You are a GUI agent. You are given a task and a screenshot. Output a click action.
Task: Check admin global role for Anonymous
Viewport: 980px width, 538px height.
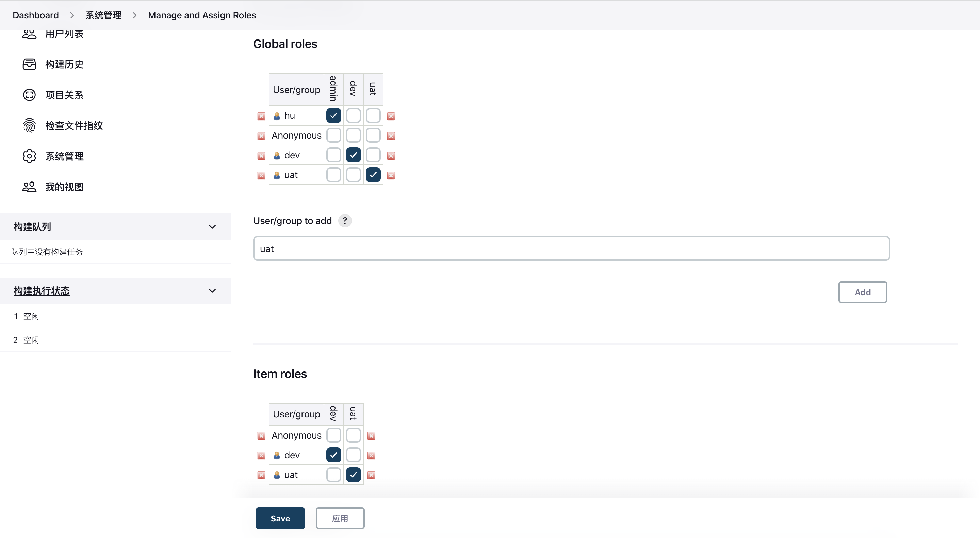[333, 136]
